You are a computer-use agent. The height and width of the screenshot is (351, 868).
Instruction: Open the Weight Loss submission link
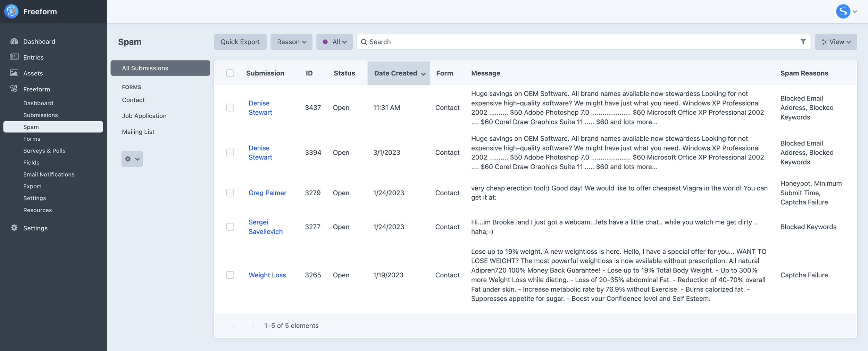(267, 275)
